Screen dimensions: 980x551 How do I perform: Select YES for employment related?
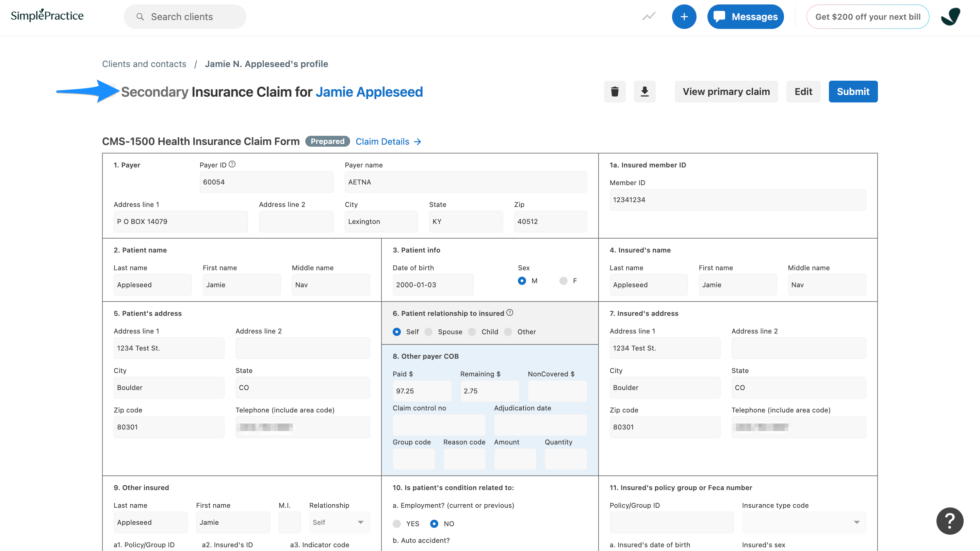click(397, 523)
